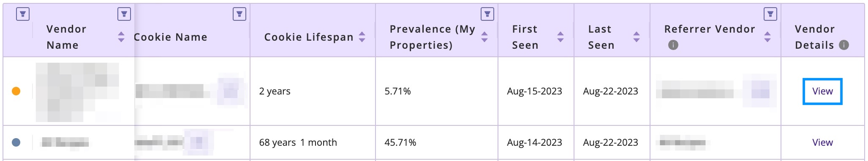Open View link for the 2 years cookie
The height and width of the screenshot is (161, 868).
[822, 91]
